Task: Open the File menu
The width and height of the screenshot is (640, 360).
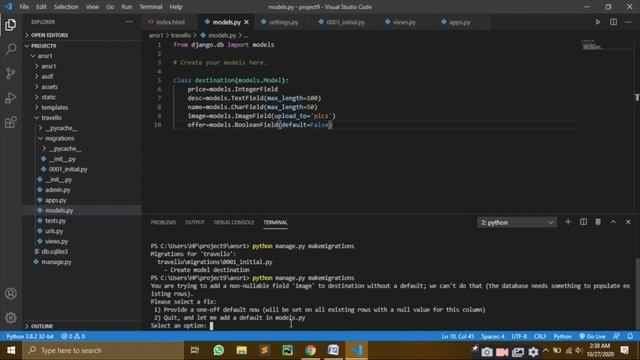Action: [24, 7]
